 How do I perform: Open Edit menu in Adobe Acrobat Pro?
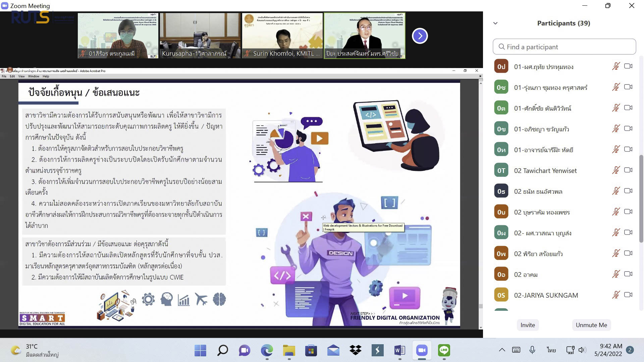[12, 76]
